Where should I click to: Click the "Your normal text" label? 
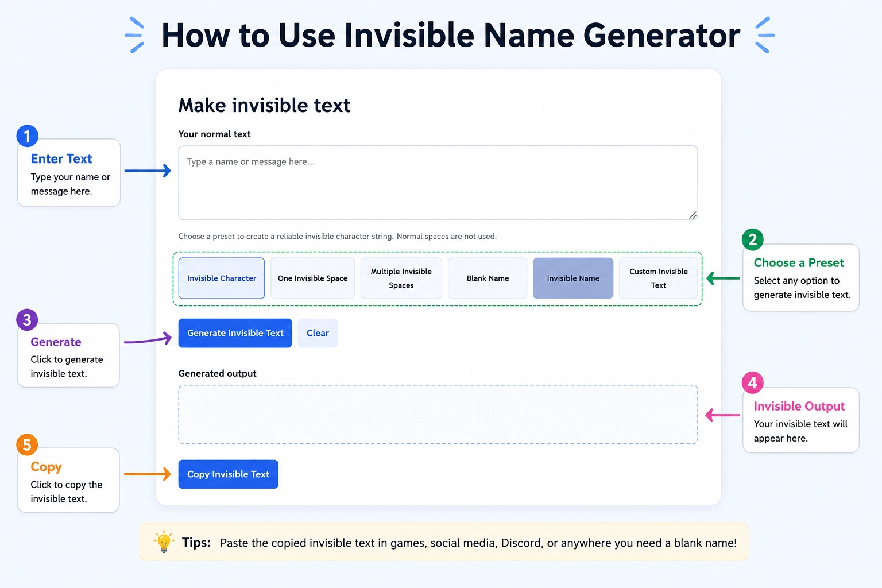[x=214, y=134]
